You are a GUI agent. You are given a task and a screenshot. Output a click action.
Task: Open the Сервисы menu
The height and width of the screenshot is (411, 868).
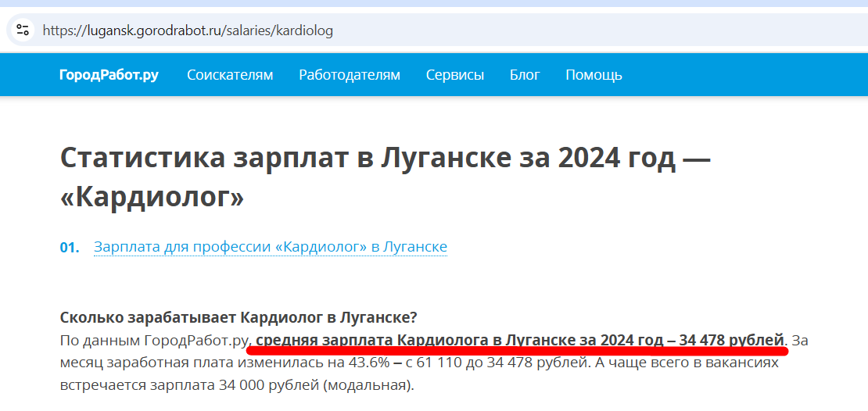click(x=455, y=75)
